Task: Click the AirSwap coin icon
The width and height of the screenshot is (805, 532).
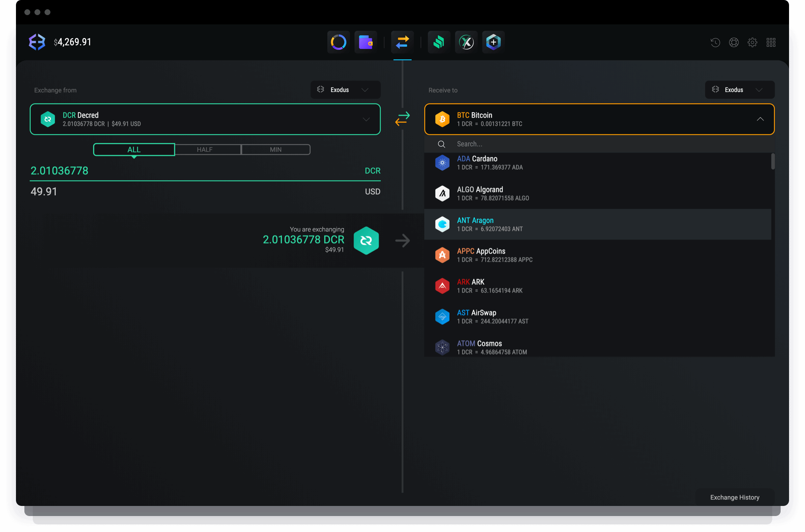Action: click(x=442, y=316)
